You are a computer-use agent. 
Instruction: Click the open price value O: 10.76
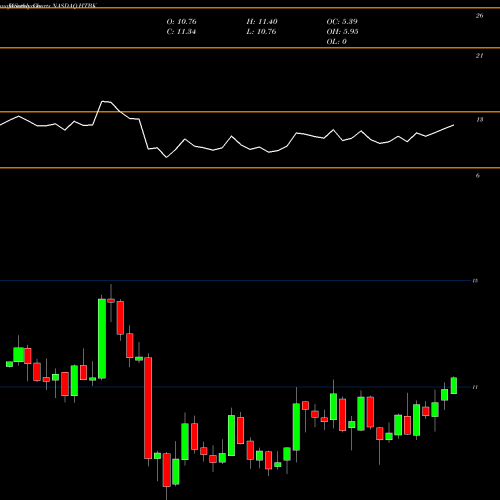point(181,22)
